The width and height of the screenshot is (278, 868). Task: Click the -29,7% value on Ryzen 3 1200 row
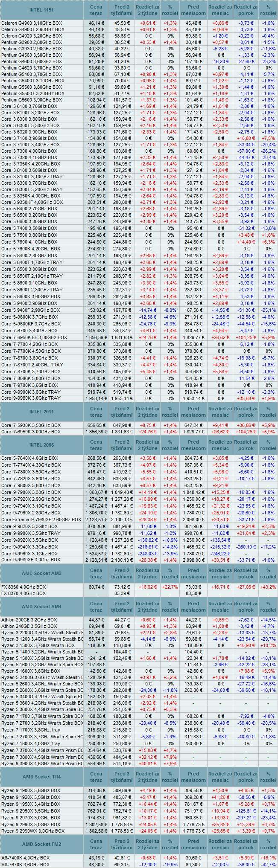268,639
